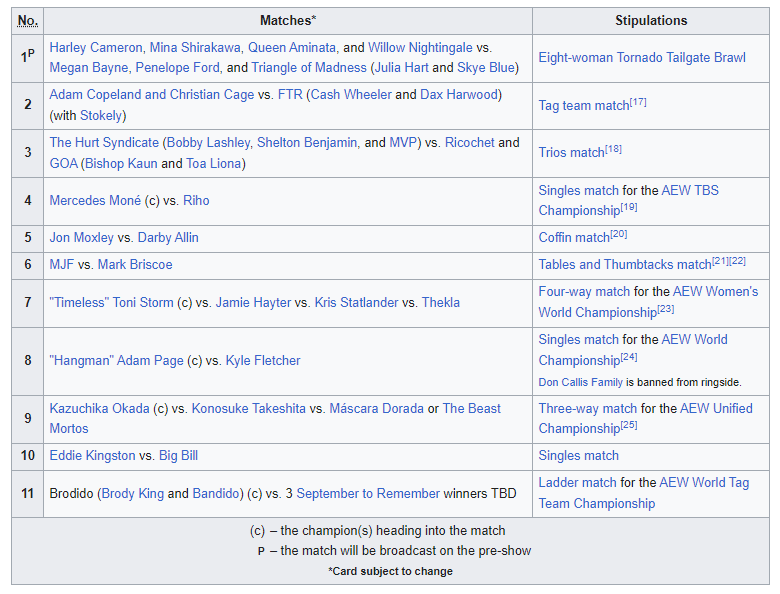Open the AEW TBS Championship link
Viewport: 780px width, 594px height.
pos(629,200)
